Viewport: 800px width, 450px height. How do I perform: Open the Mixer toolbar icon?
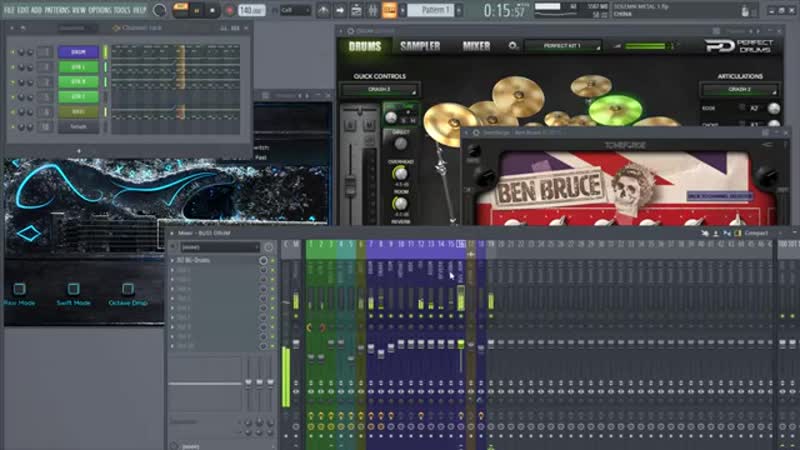pos(373,10)
